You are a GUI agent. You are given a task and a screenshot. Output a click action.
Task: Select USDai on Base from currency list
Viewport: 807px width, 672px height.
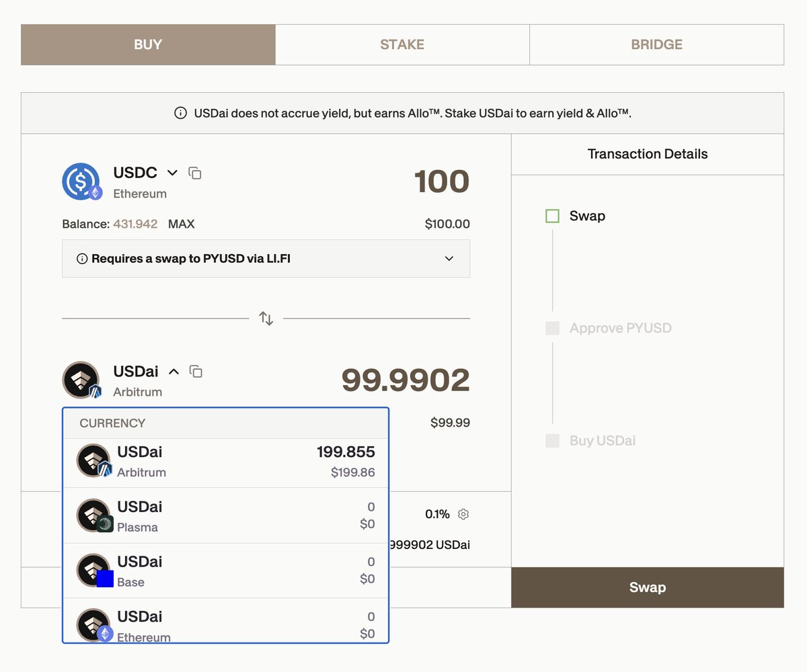(226, 571)
